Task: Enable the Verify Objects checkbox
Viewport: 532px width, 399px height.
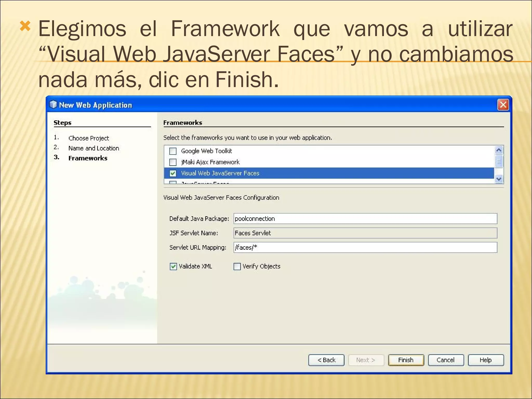Action: [237, 267]
